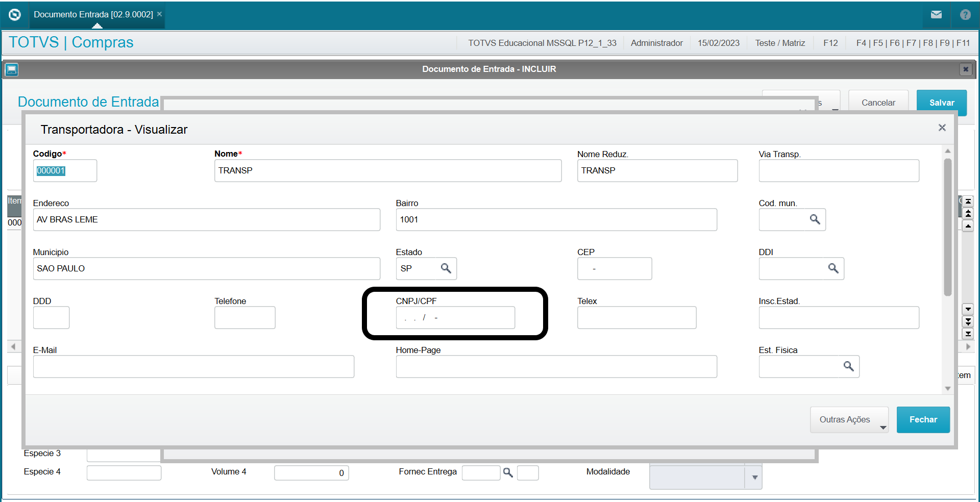Click the dialog vertical scrollbar thumb
980x502 pixels.
pos(948,227)
